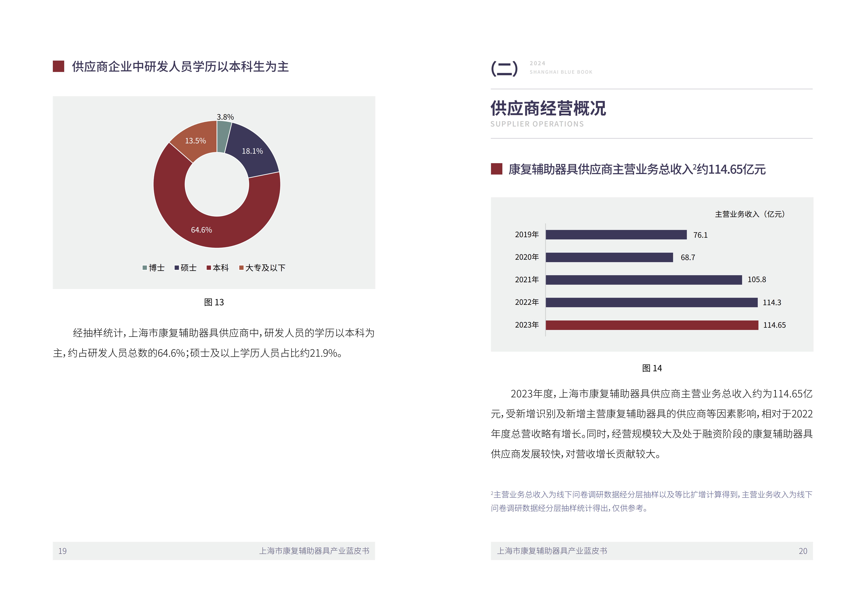
Task: Click paragraph line starting 年度总营收略有增长
Action: click(651, 434)
